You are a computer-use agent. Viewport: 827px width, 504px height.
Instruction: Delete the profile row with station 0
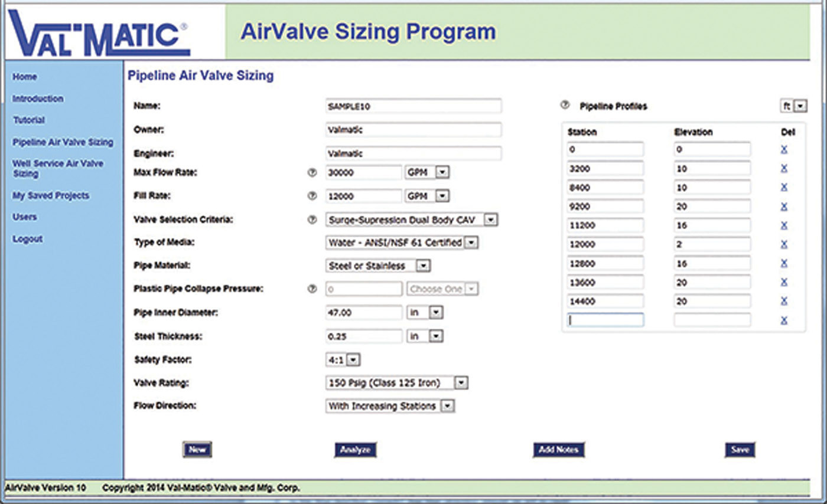coord(784,149)
